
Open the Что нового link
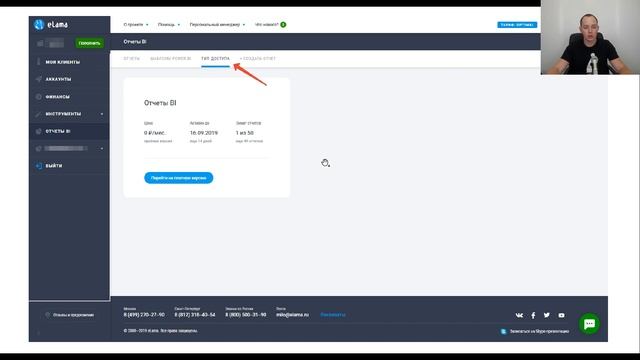tap(266, 24)
